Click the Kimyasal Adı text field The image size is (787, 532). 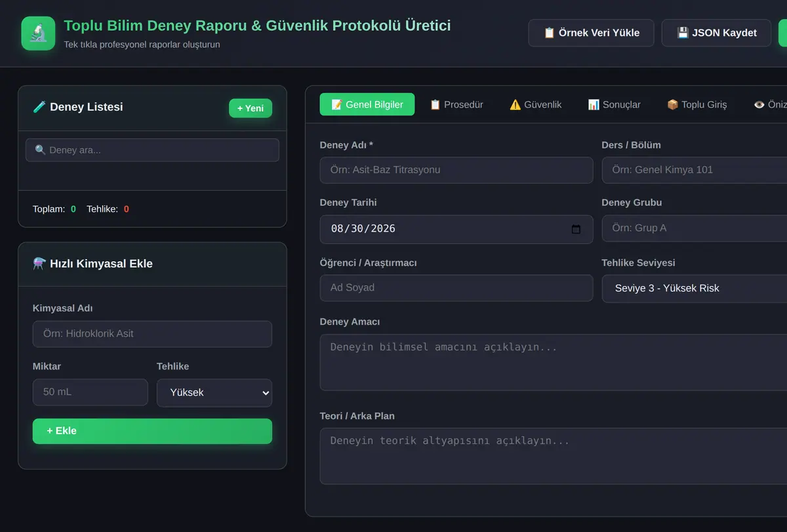pyautogui.click(x=152, y=334)
